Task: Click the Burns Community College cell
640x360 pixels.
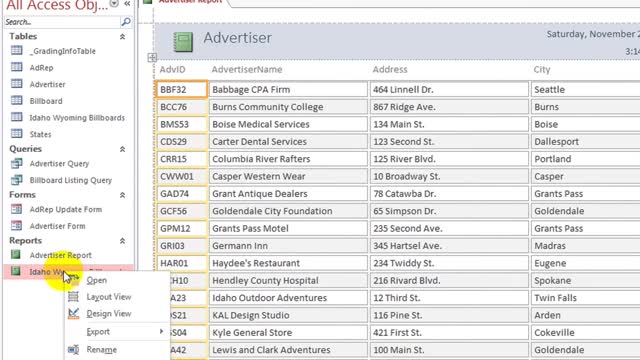Action: coord(288,107)
